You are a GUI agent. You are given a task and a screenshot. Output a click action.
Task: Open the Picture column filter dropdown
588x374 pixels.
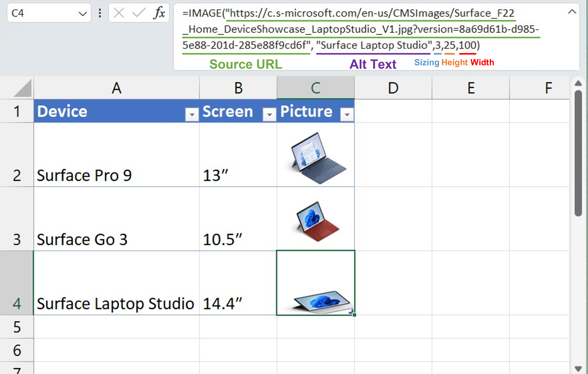347,114
